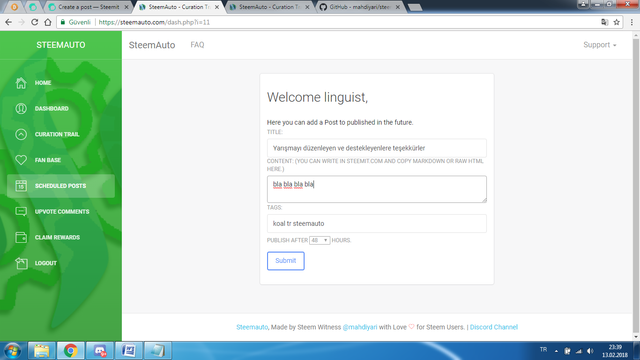Click the Content text area
Viewport: 640px width, 360px height.
click(376, 189)
